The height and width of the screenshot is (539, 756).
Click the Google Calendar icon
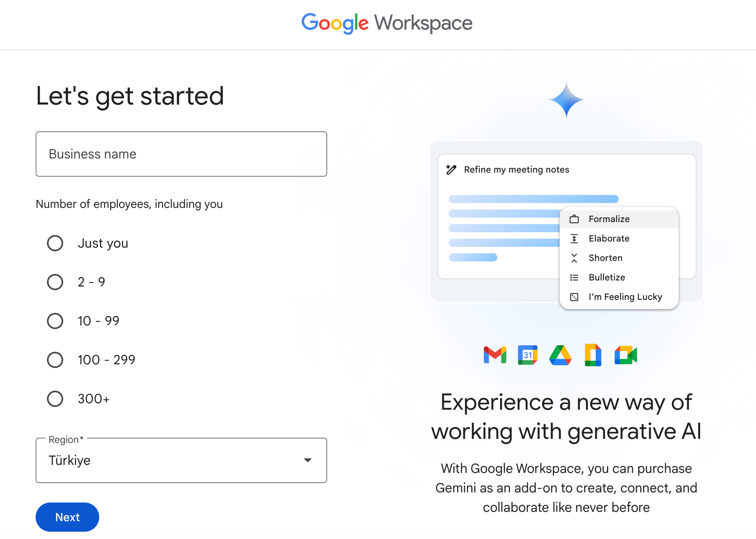[528, 355]
